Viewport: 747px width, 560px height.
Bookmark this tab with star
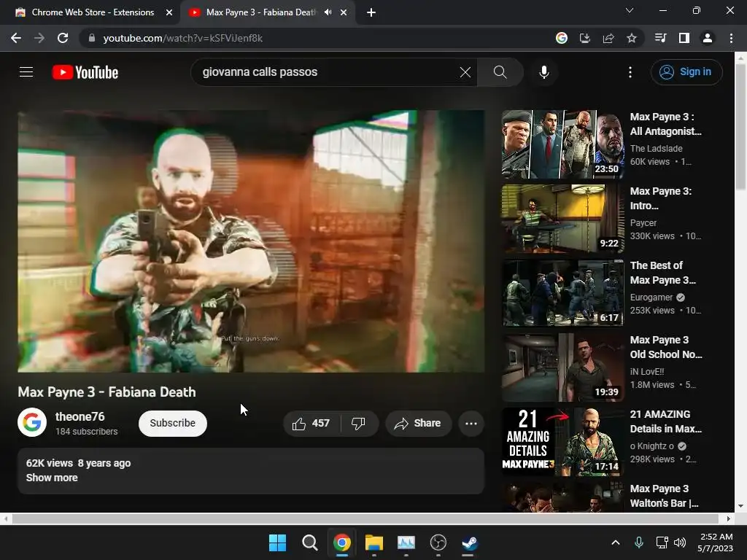click(x=632, y=38)
